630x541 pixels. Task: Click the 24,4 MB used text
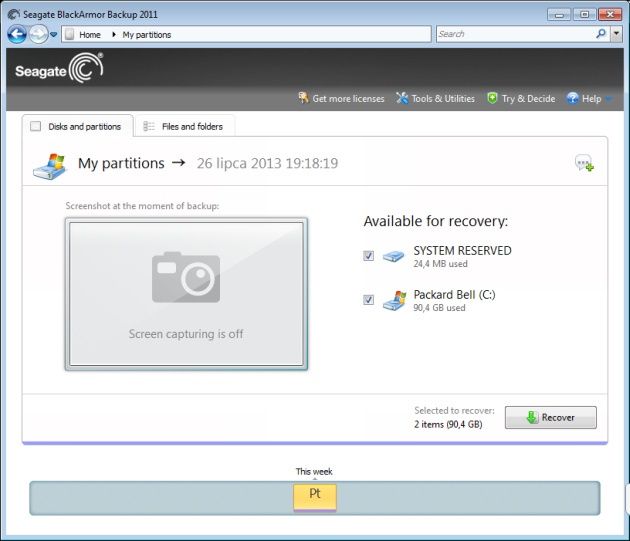[x=440, y=264]
